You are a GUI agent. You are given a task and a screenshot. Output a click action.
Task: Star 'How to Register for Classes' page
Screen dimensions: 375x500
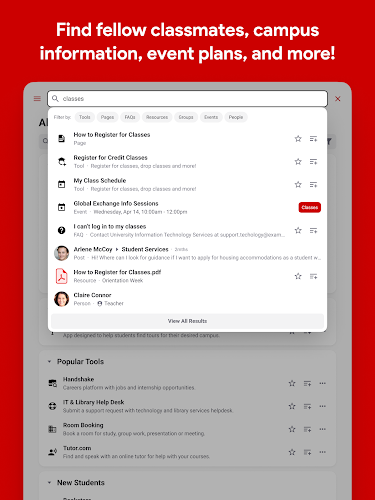point(298,139)
